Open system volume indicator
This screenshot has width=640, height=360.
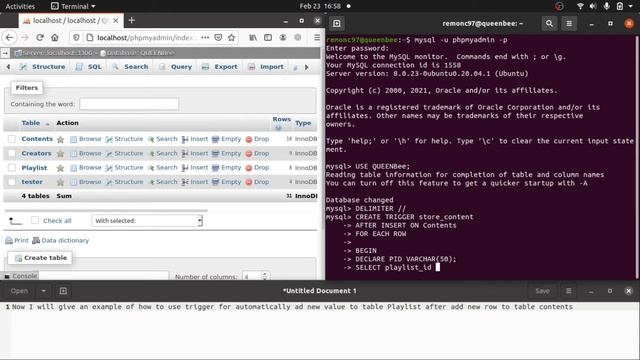click(x=593, y=6)
